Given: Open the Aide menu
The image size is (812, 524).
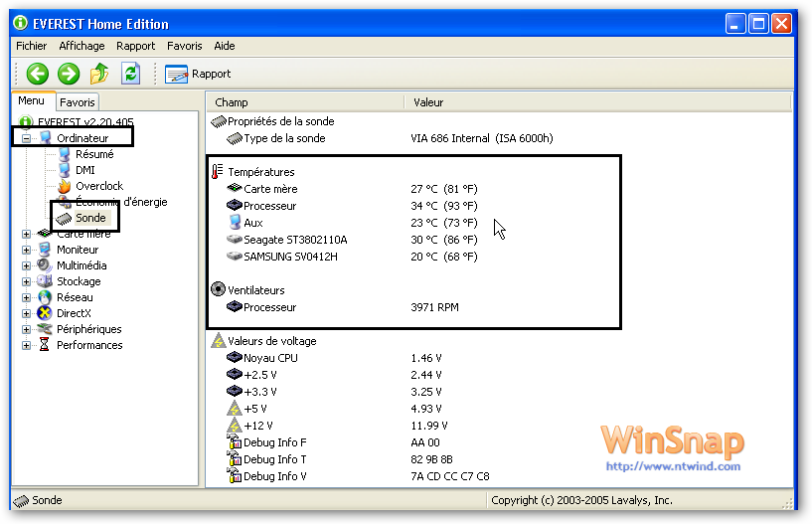Looking at the screenshot, I should (225, 46).
